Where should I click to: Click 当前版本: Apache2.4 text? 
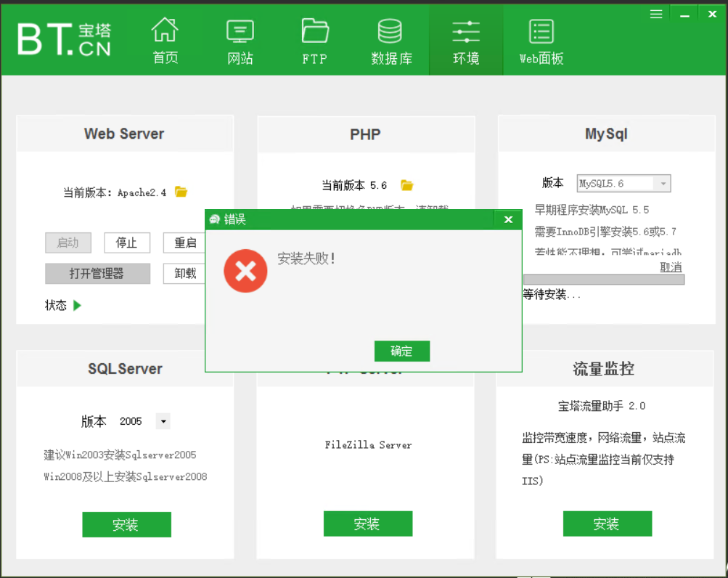[x=115, y=192]
